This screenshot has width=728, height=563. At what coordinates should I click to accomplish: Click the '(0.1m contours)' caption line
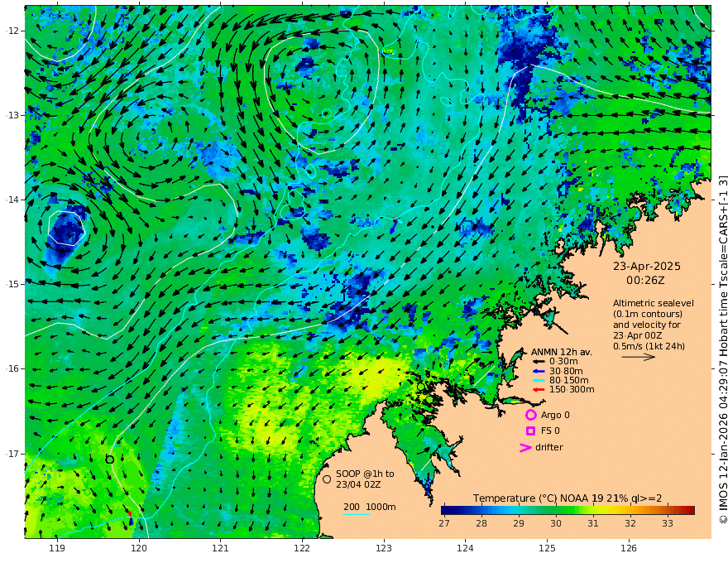point(647,314)
